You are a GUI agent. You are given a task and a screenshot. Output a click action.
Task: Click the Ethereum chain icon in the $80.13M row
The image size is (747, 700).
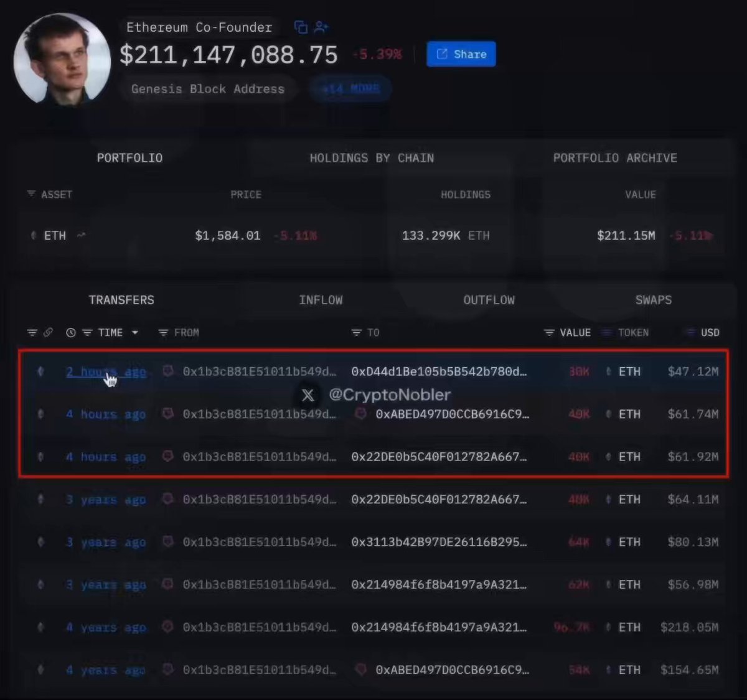[x=40, y=542]
